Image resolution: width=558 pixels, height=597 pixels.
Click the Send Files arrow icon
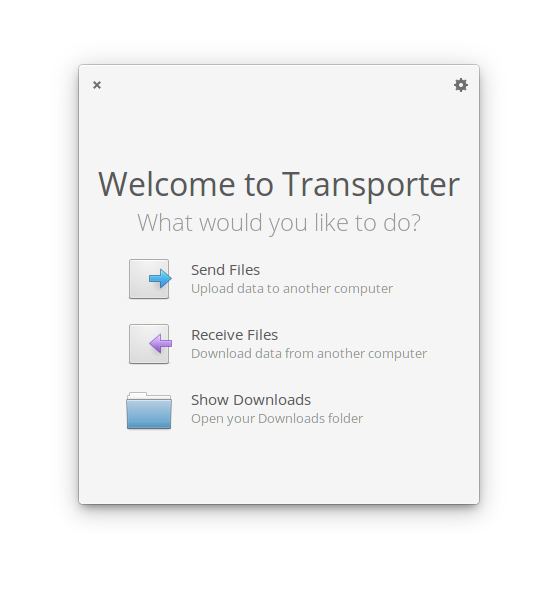click(x=150, y=279)
